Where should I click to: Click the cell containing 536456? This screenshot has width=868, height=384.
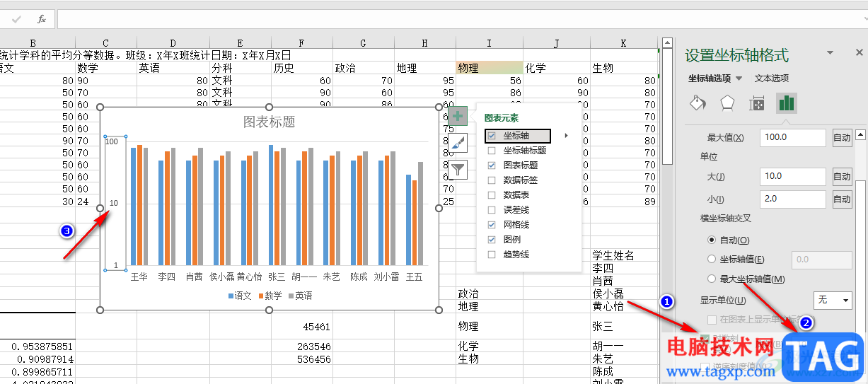[302, 359]
